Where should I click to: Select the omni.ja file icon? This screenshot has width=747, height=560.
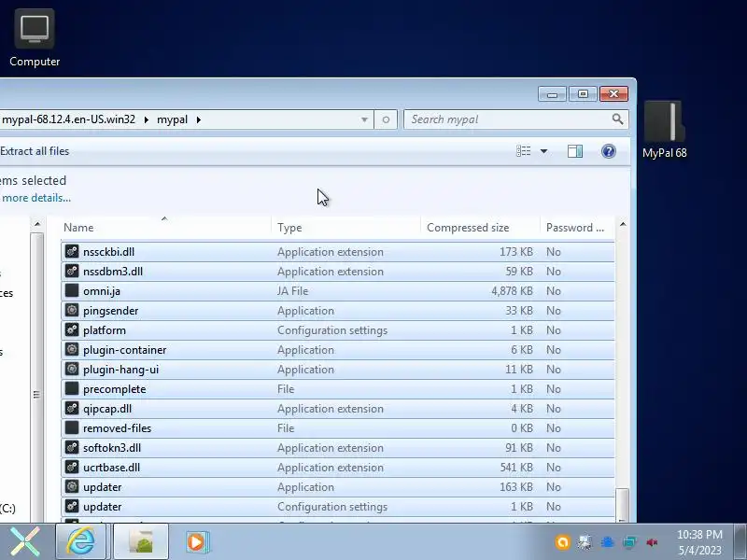click(72, 290)
